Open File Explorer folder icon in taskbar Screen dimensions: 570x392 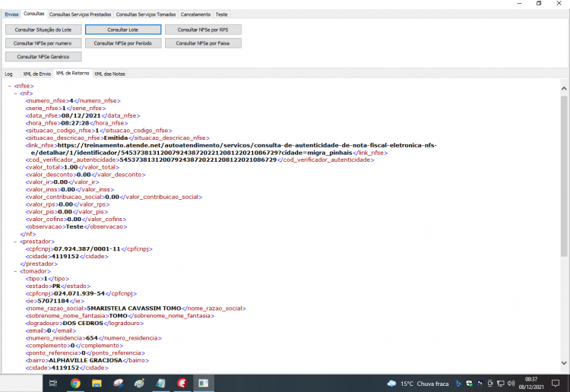tap(97, 384)
